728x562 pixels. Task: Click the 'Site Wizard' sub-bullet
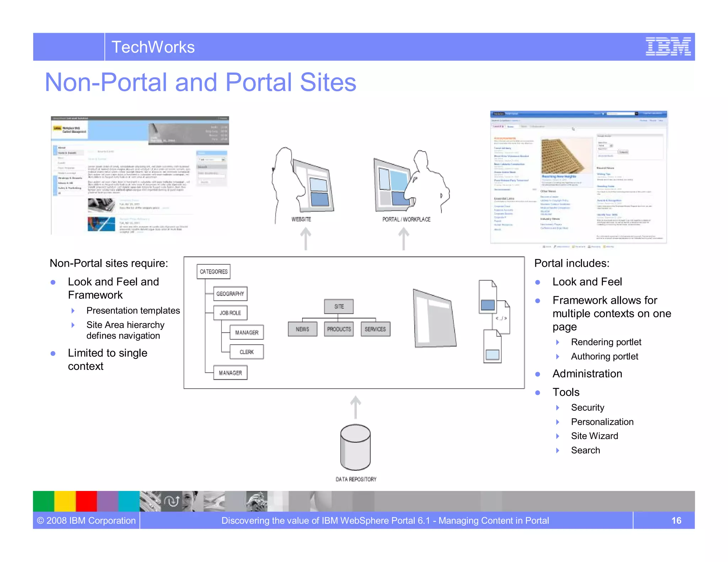[x=594, y=436]
